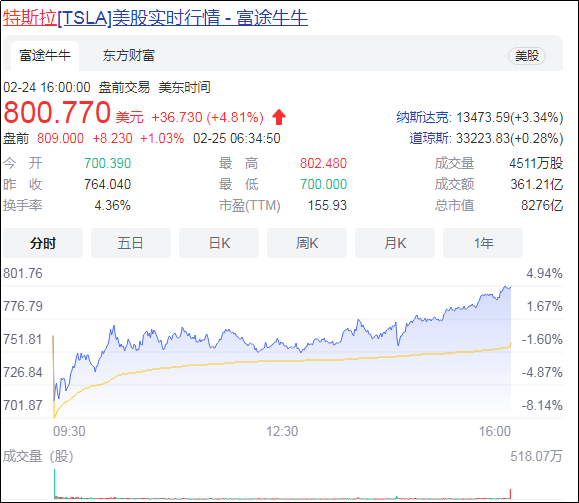Switch chart to 周K view

[x=307, y=243]
